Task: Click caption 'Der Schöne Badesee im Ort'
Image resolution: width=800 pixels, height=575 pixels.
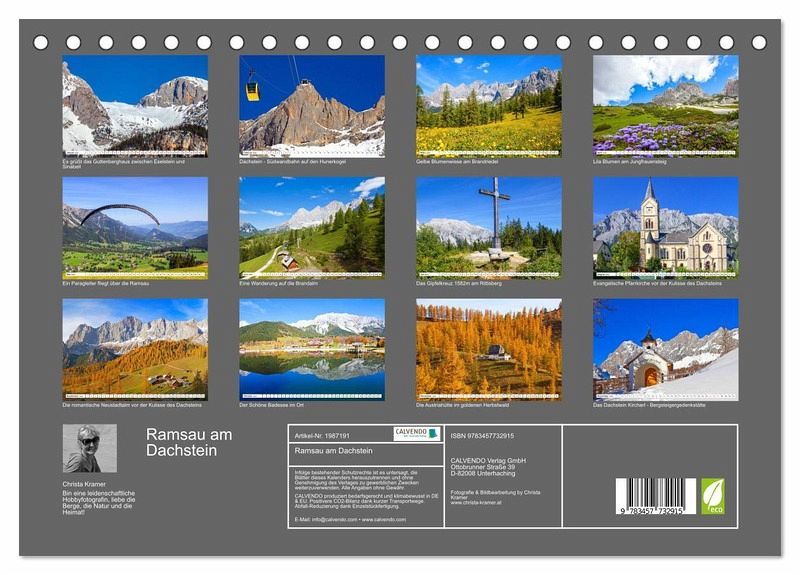Action: point(271,405)
